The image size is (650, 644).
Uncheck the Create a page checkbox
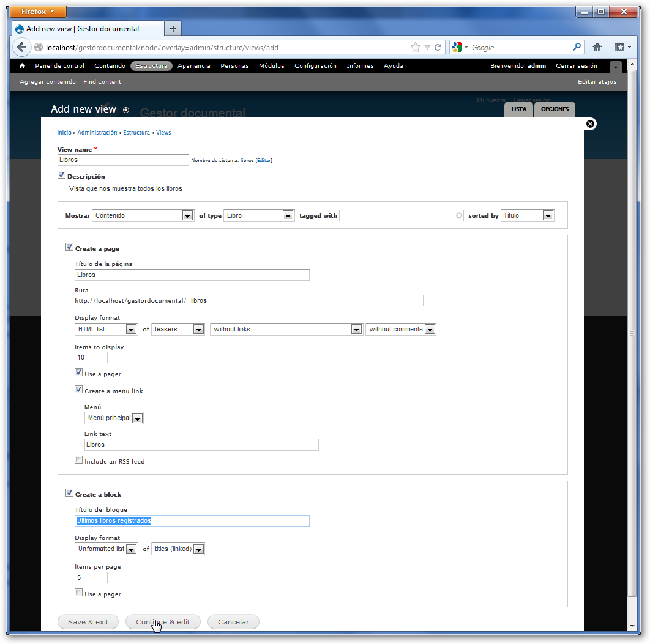(x=69, y=248)
